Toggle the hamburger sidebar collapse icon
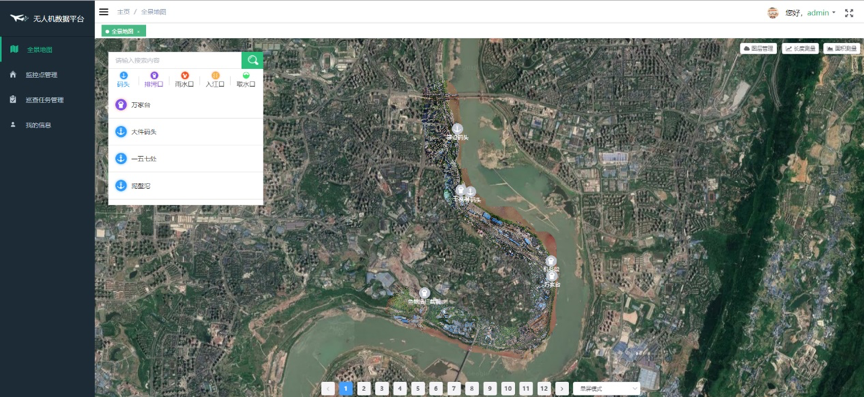Screen dimensions: 864x397 (x=104, y=12)
